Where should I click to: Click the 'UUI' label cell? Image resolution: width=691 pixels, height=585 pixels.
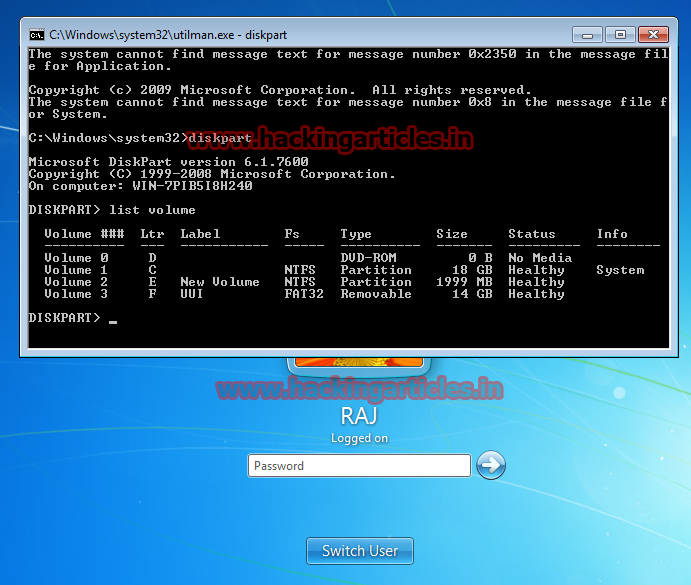point(192,294)
